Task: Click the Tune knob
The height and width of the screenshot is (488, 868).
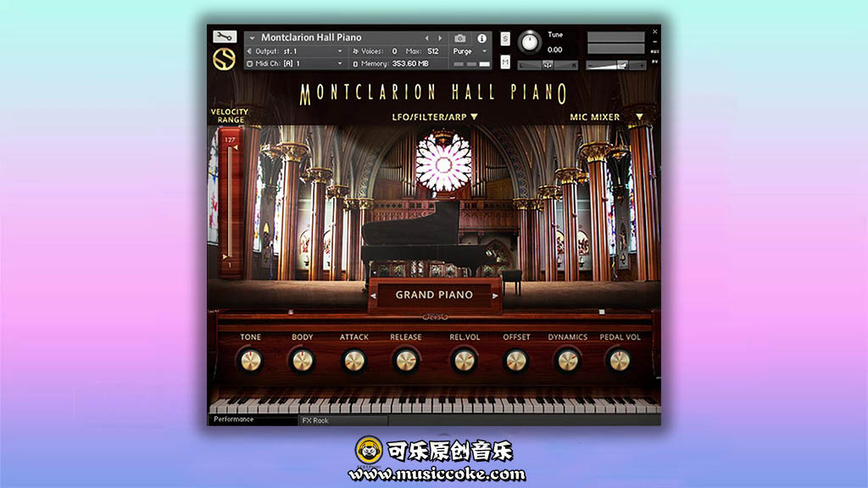Action: pos(529,42)
